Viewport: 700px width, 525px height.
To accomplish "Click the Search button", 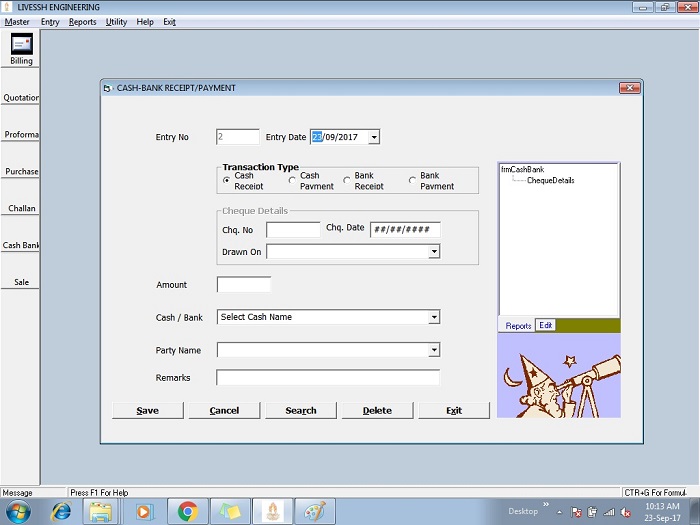I will click(301, 410).
